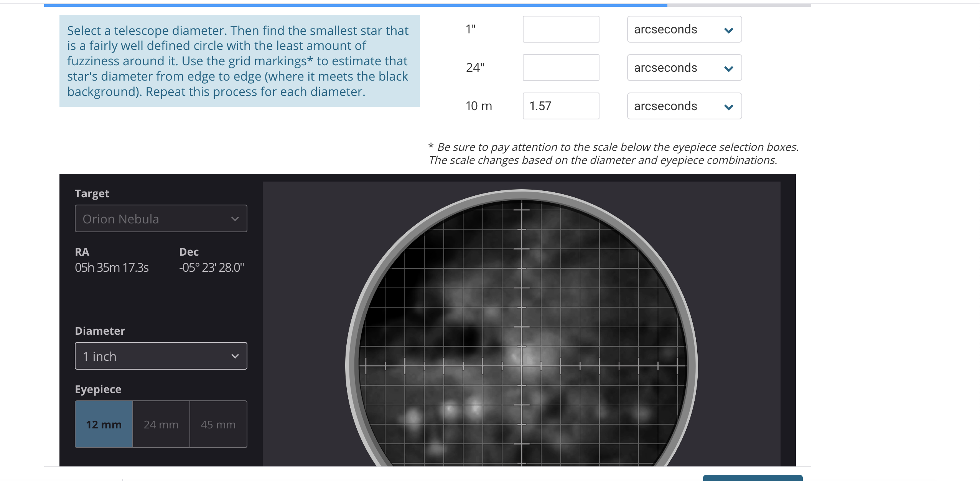Click the blue button at the bottom of page
Viewport: 980px width, 481px height.
pos(753,479)
